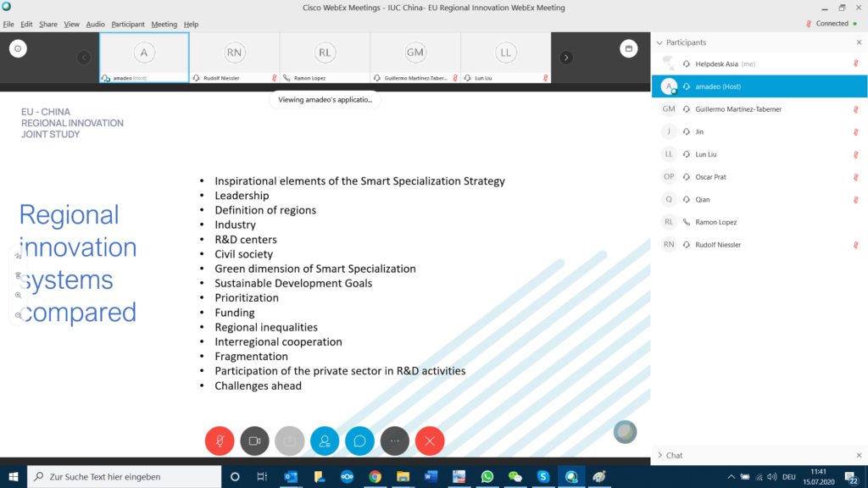Select Guillermo Martínez-Taberner in participants list
The height and width of the screenshot is (488, 868).
pyautogui.click(x=737, y=109)
